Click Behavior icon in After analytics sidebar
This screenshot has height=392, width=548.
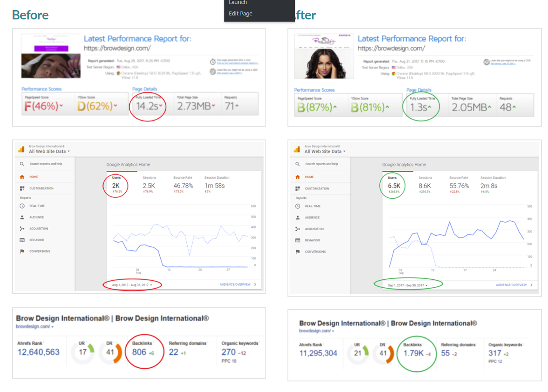coord(298,241)
